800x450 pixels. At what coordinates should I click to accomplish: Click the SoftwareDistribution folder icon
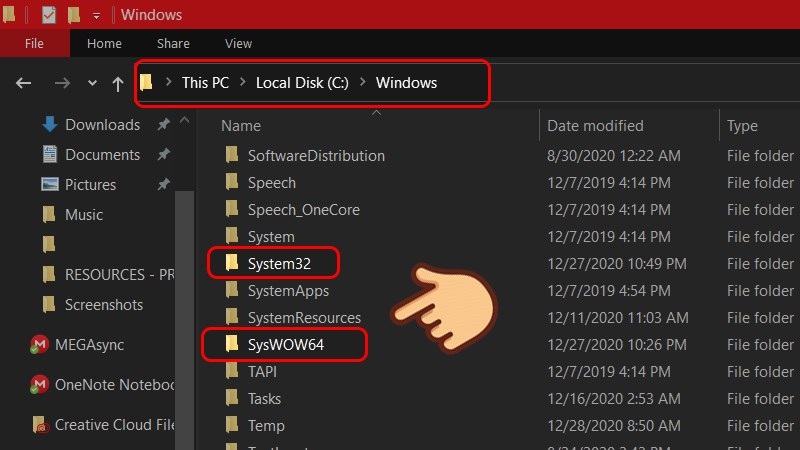click(232, 154)
